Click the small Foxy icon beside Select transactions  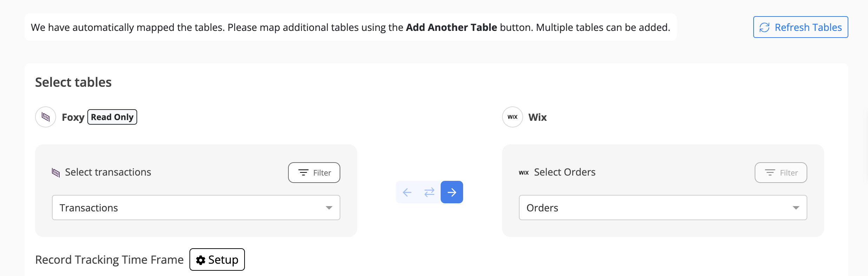[56, 172]
